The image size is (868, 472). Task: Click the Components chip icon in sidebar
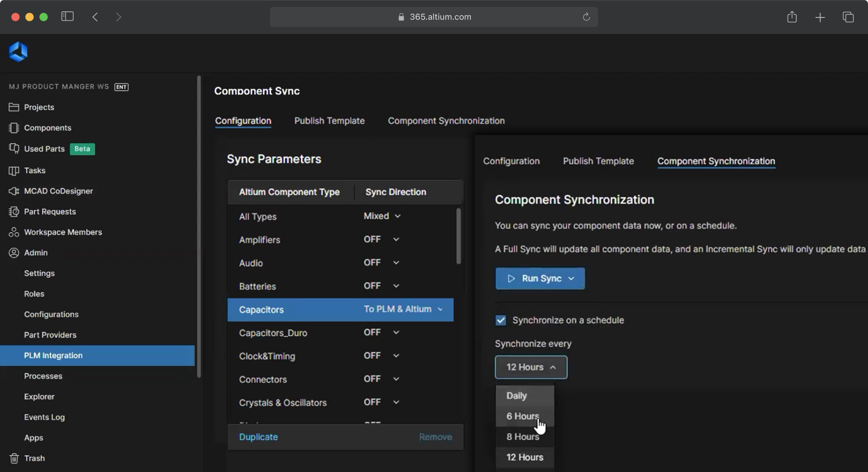[x=14, y=128]
